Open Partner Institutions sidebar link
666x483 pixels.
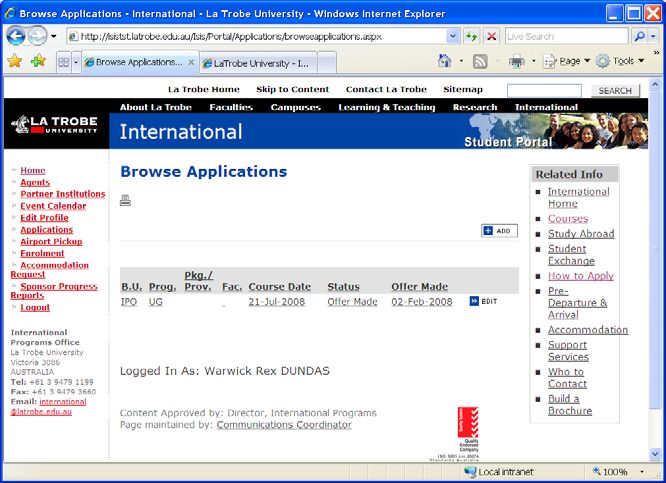pyautogui.click(x=63, y=194)
